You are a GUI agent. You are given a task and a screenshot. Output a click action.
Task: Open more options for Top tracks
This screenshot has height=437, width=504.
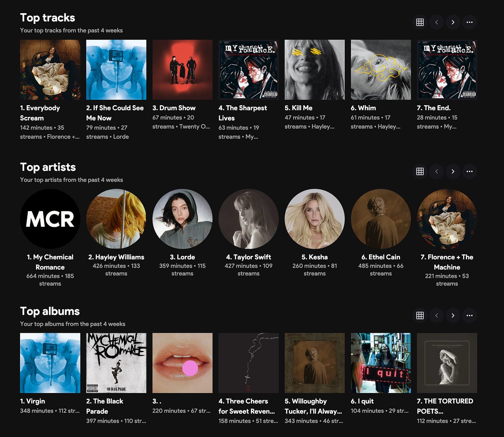pos(469,22)
